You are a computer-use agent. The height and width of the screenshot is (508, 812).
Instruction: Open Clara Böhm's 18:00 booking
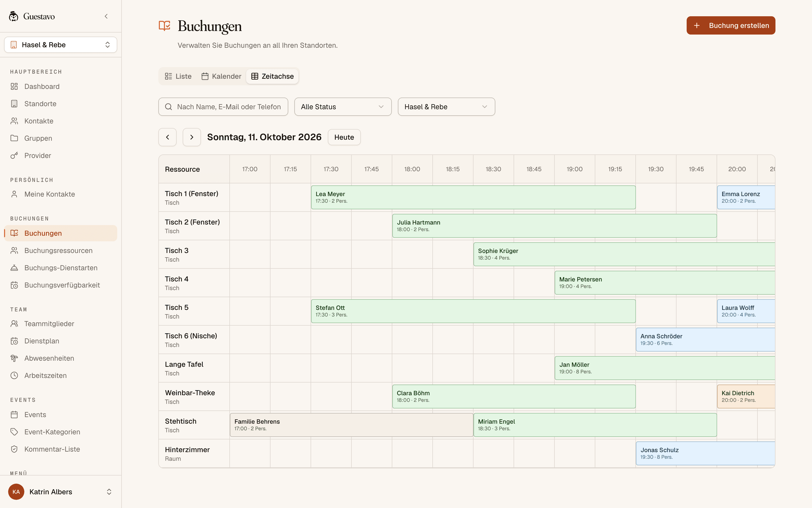[514, 396]
